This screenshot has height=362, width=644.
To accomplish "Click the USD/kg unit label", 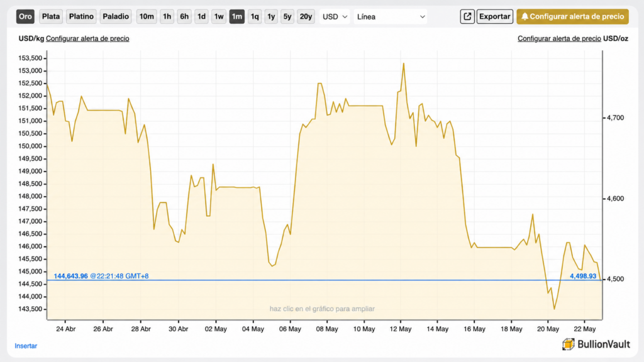I will (31, 38).
